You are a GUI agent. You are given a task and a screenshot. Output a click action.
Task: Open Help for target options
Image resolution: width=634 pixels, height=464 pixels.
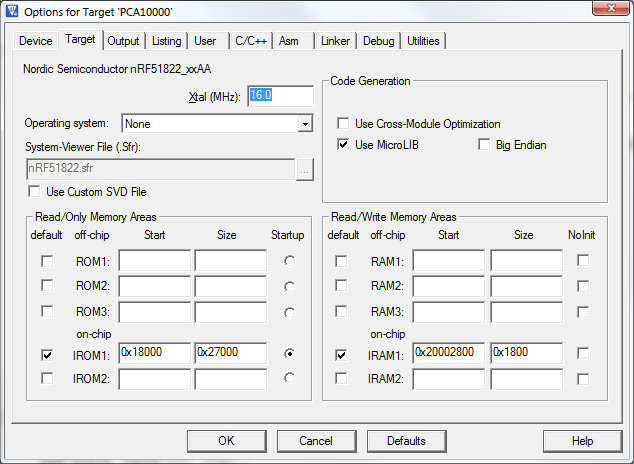coord(583,441)
